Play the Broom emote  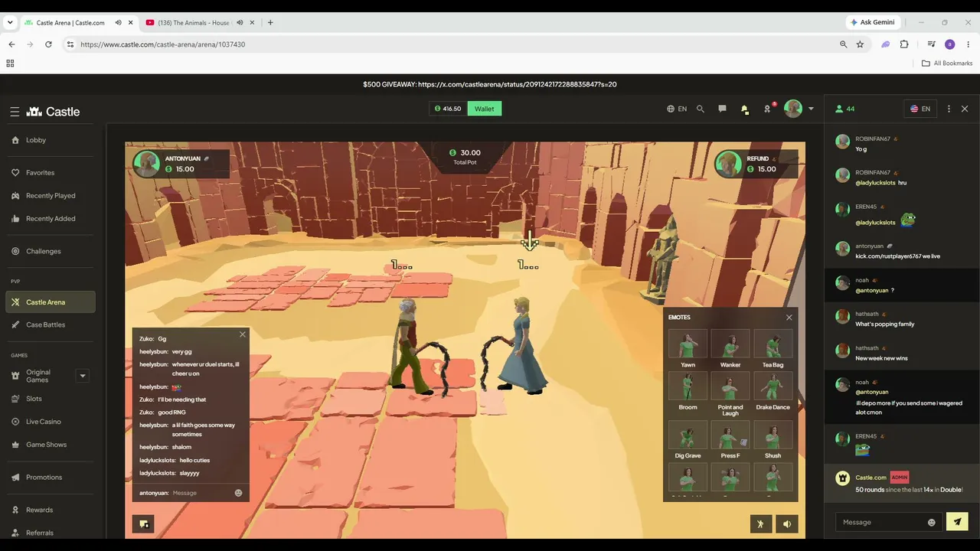[688, 391]
